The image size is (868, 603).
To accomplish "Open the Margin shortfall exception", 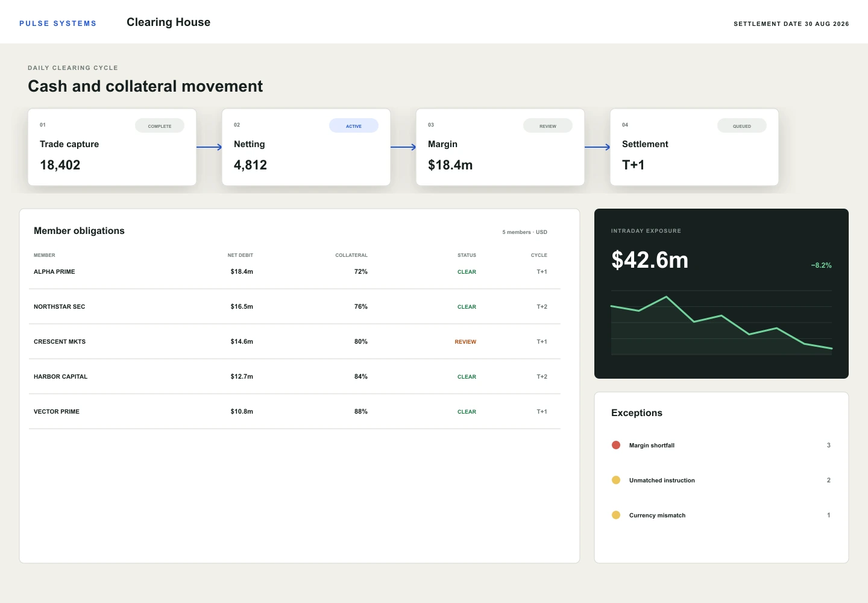I will 722,446.
